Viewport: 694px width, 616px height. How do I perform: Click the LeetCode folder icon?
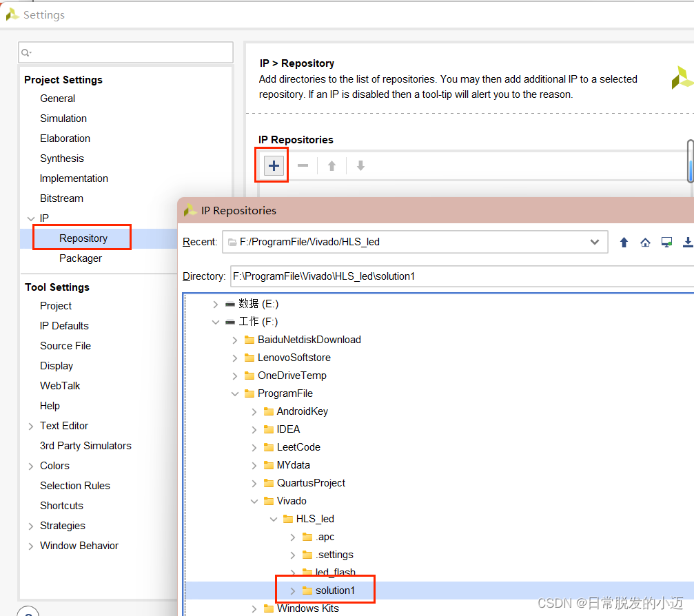click(x=268, y=447)
